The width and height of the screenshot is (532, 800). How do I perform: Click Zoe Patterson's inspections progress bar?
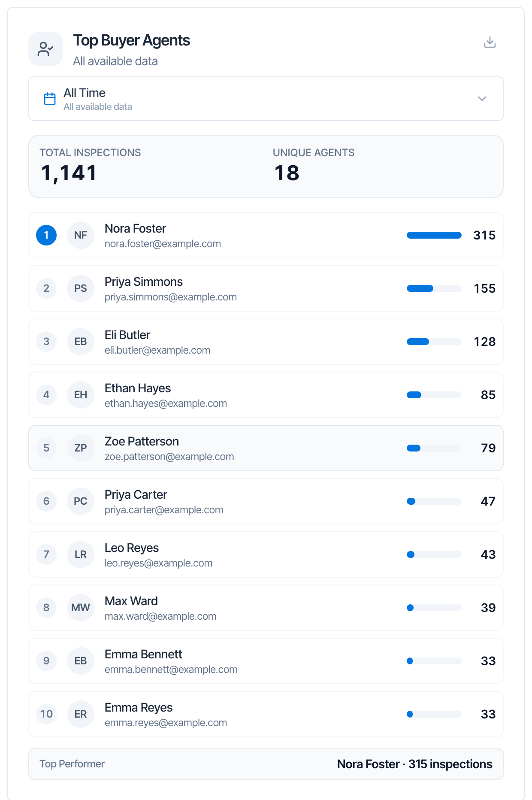coord(434,448)
